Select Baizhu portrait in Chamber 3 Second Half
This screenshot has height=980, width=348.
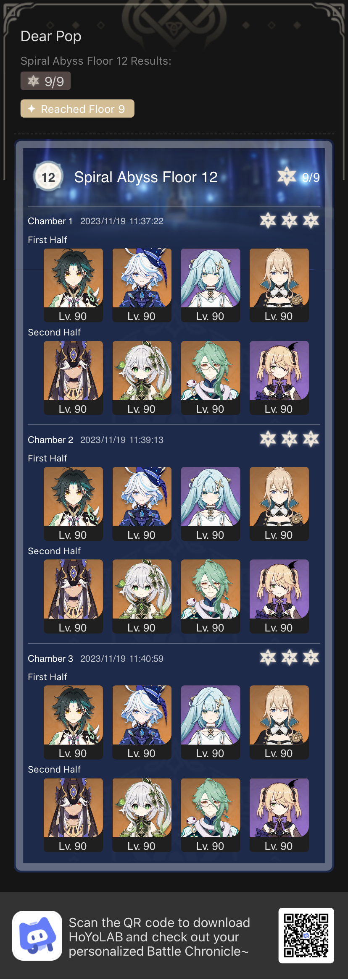(x=211, y=815)
